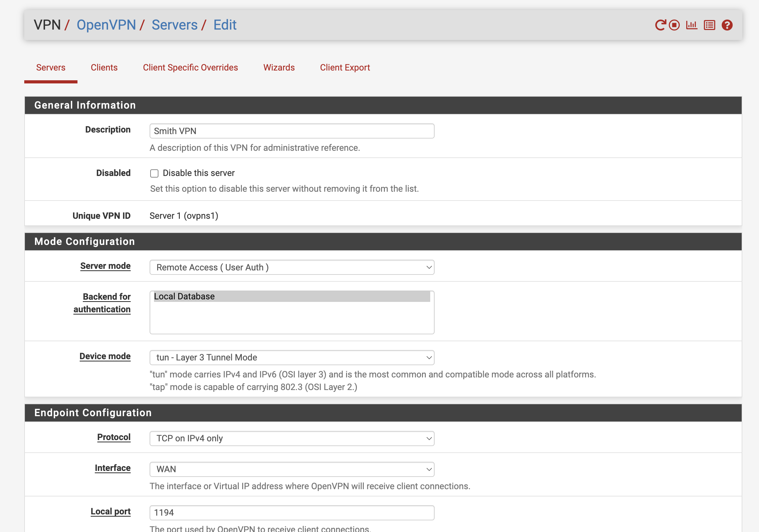Open the Server mode dropdown

[x=292, y=267]
